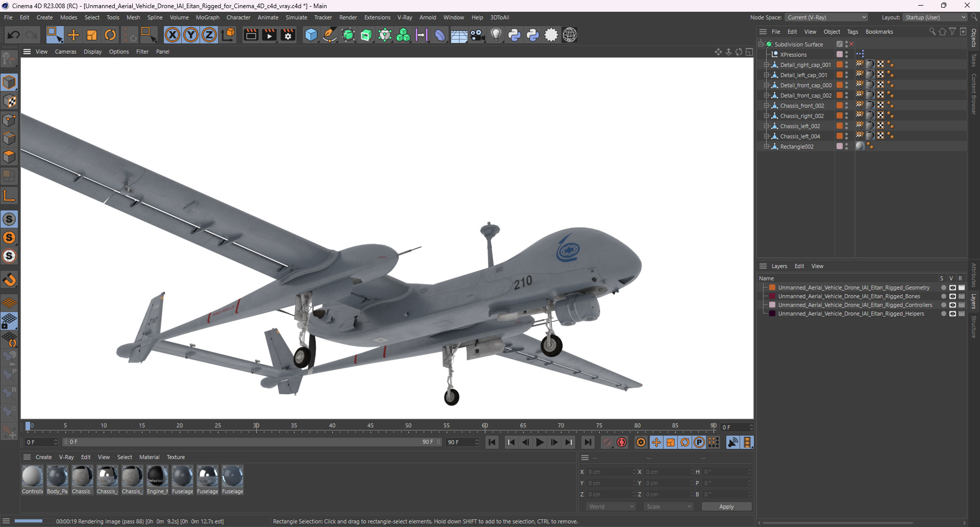Viewport: 980px width, 527px height.
Task: Select the Scale tool
Action: point(92,35)
